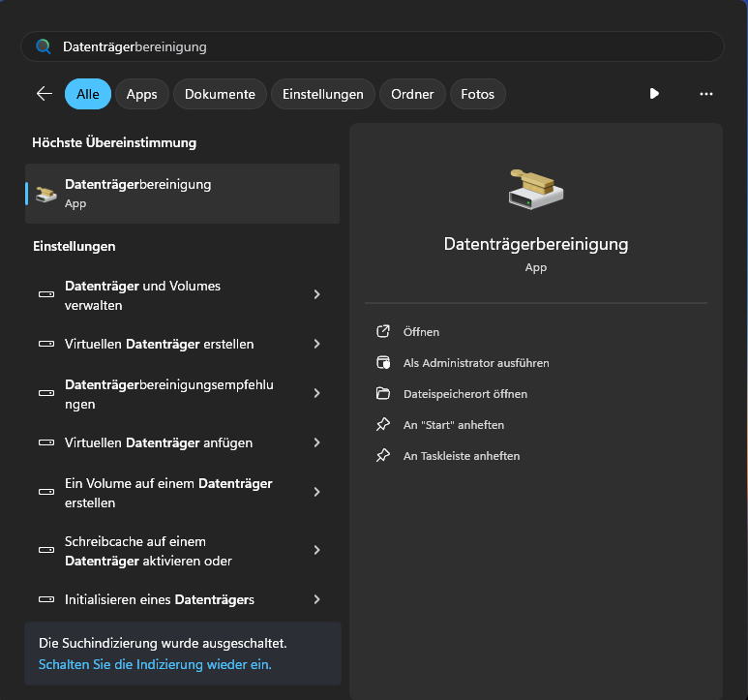Click drive icon beside Virtuellen Datenträger erstellen

pos(46,344)
